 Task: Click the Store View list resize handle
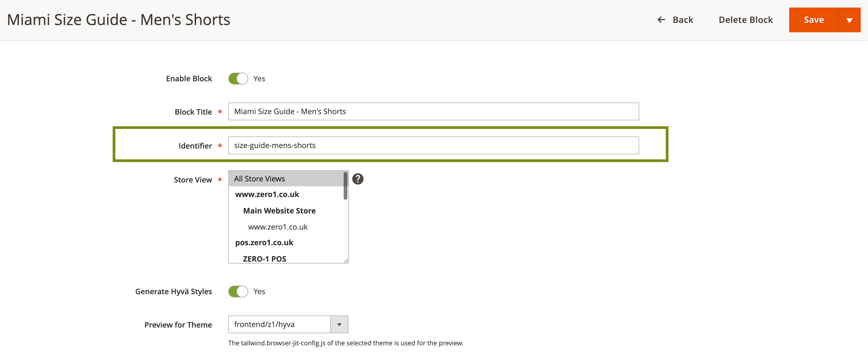tap(346, 261)
